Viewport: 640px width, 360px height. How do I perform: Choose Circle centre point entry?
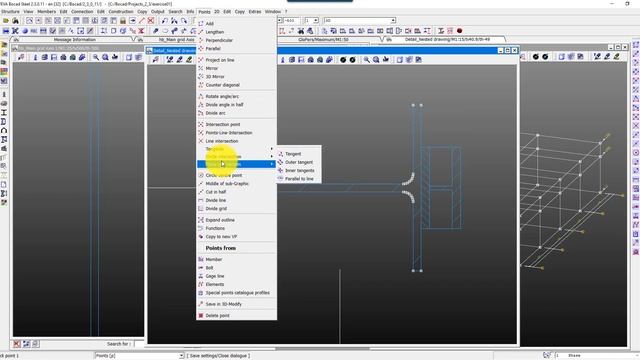[x=224, y=176]
